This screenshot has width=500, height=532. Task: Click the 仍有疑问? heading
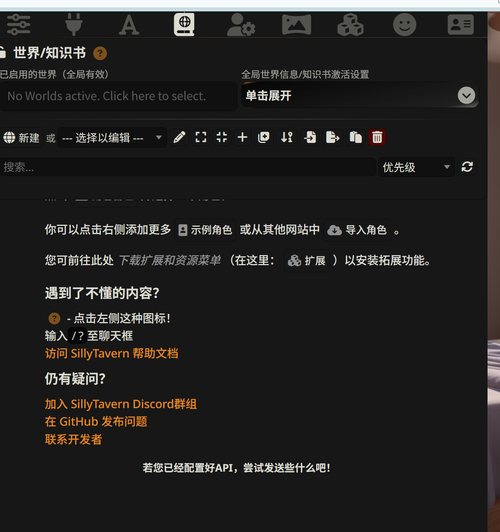75,379
